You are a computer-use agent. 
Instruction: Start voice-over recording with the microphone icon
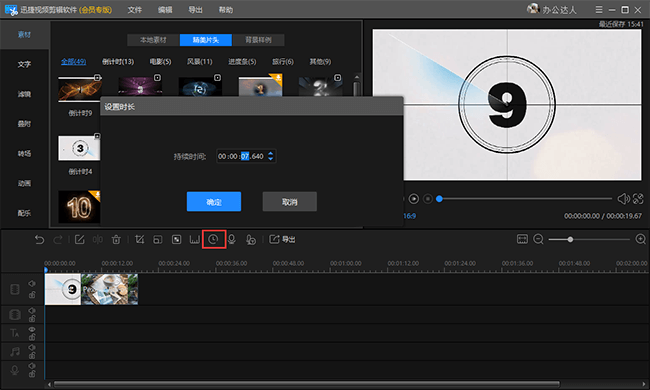[232, 240]
